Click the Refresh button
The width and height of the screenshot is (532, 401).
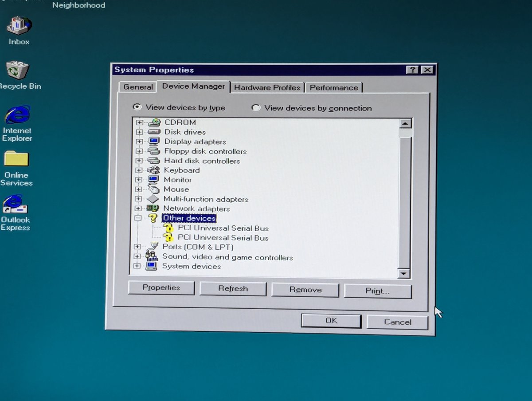pyautogui.click(x=233, y=289)
